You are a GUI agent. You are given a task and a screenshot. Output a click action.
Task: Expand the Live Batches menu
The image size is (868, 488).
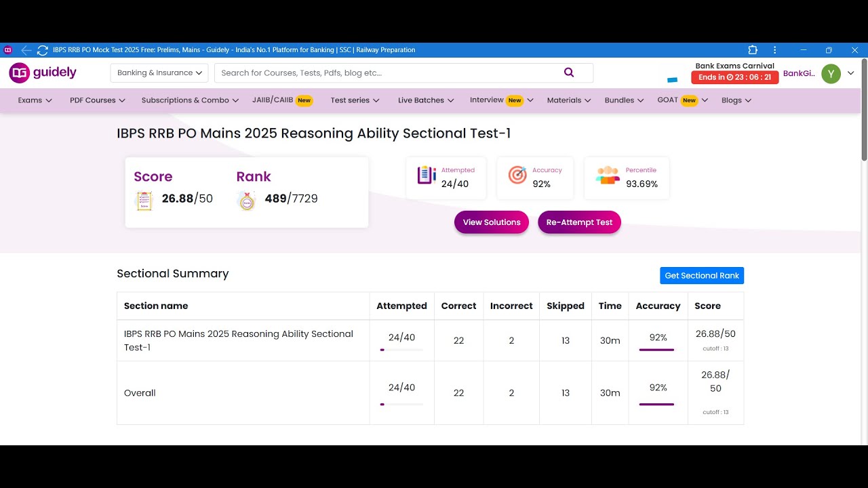coord(426,100)
